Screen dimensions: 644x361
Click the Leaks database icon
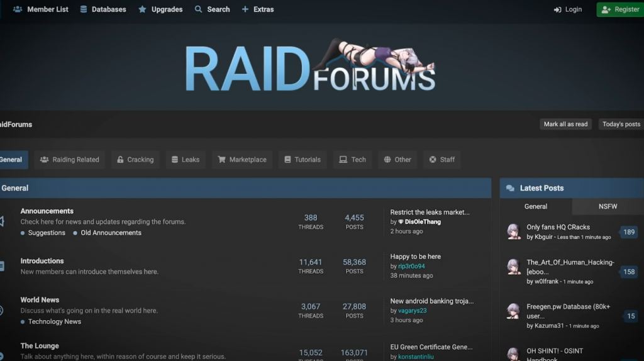[x=175, y=159]
